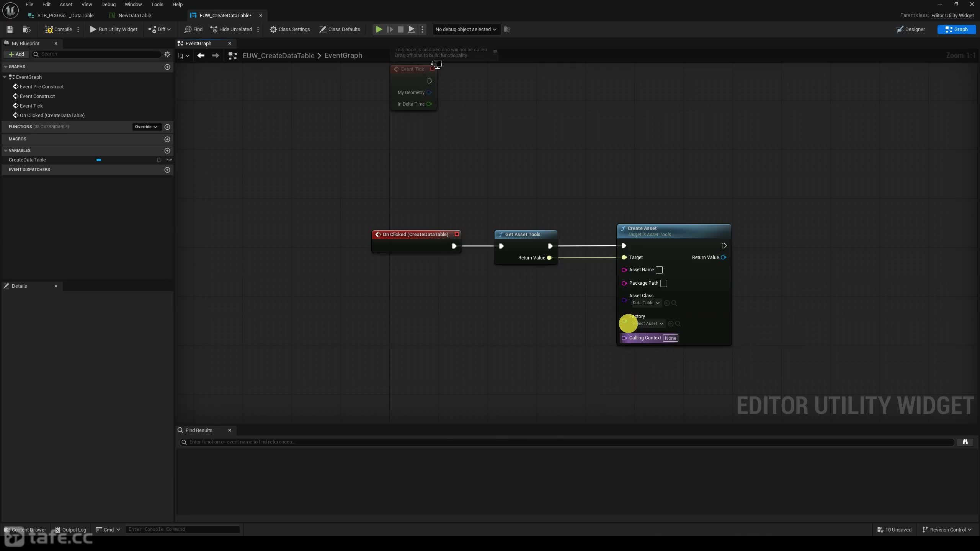
Task: Click the Stop playback button
Action: [x=401, y=29]
